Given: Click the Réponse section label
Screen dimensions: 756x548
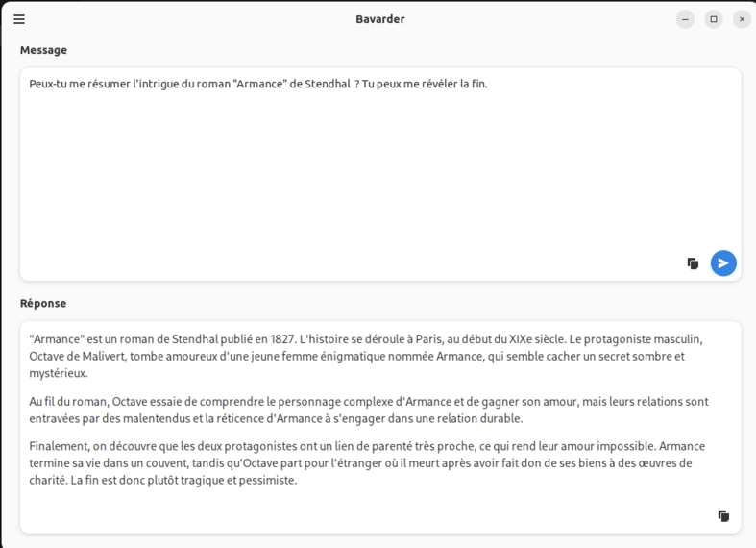Looking at the screenshot, I should coord(43,304).
